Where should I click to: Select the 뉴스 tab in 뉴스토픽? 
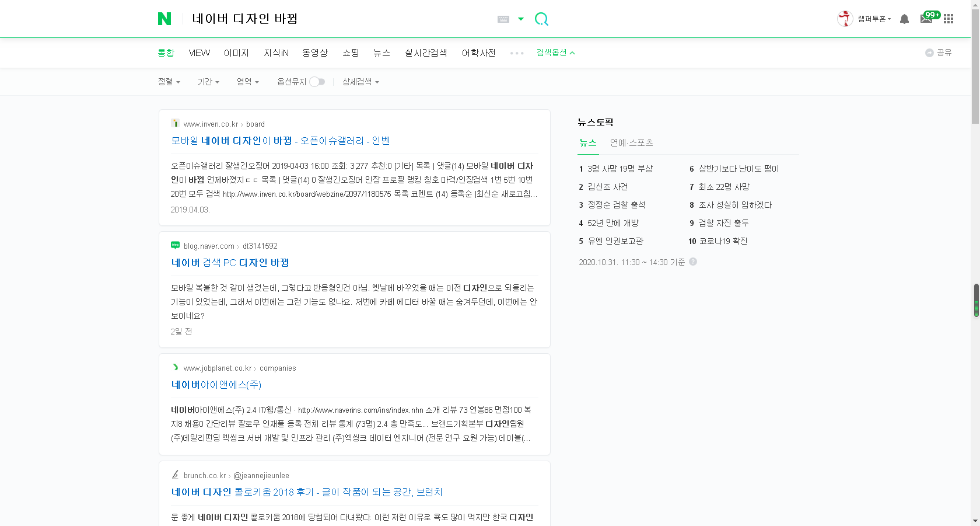click(588, 142)
